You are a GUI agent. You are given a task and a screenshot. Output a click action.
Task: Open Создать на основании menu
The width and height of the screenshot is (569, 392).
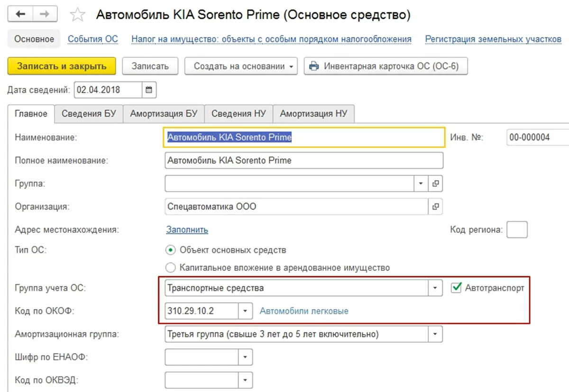coord(240,66)
